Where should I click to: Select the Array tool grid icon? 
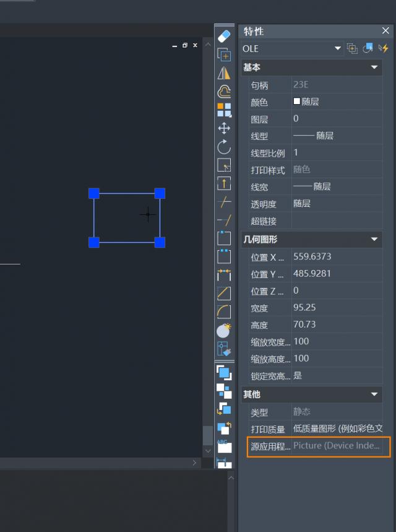pyautogui.click(x=224, y=110)
